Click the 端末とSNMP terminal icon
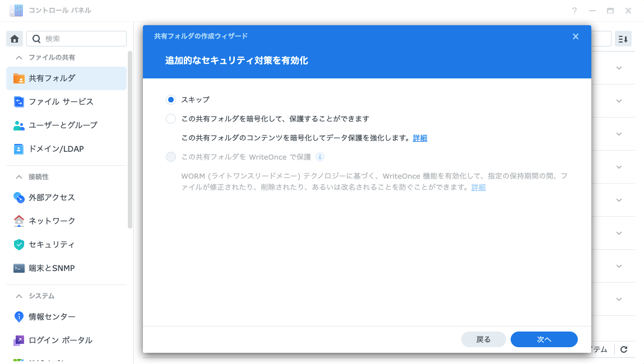The width and height of the screenshot is (644, 364). [x=18, y=268]
